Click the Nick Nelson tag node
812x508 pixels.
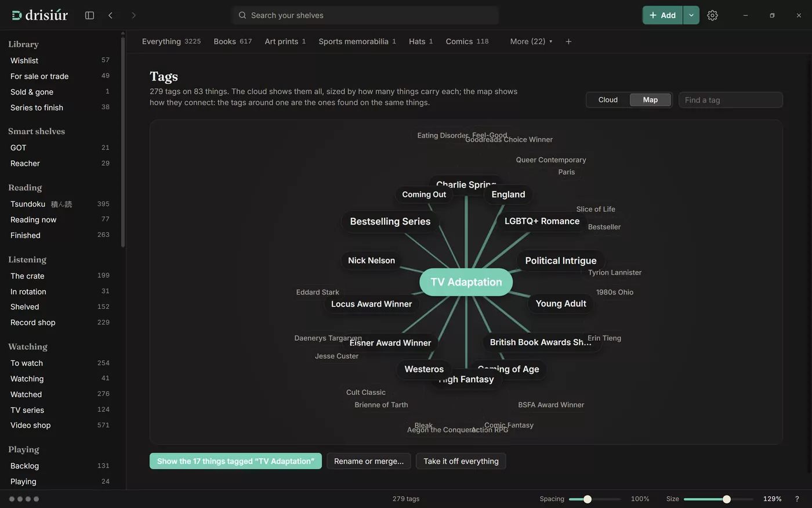(371, 261)
